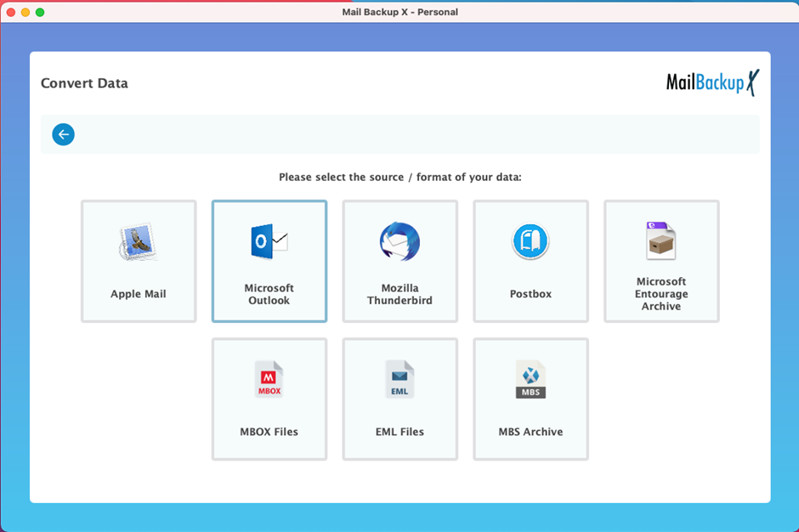Click the 'MBOX Files' label
Viewport: 799px width, 532px height.
pos(269,432)
